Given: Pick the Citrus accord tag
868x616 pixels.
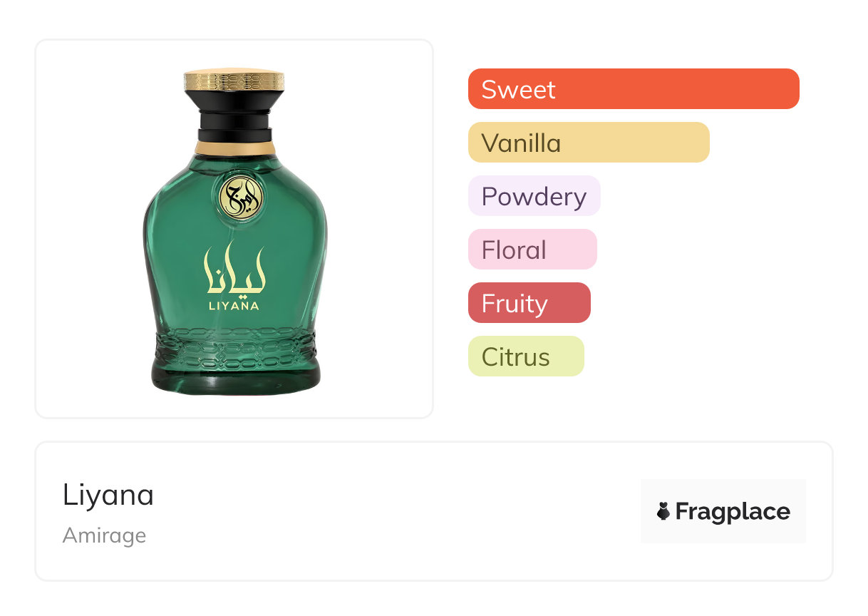Looking at the screenshot, I should pos(525,356).
